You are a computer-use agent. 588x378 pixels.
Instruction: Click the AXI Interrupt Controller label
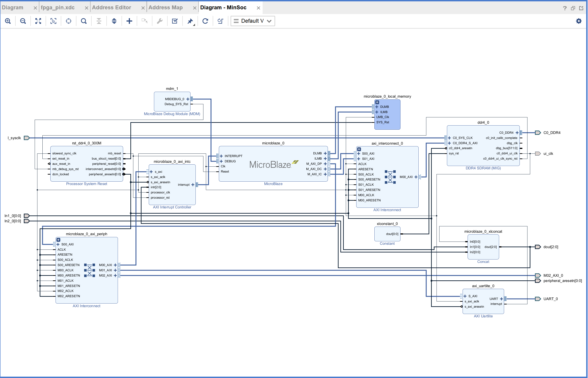pyautogui.click(x=172, y=207)
